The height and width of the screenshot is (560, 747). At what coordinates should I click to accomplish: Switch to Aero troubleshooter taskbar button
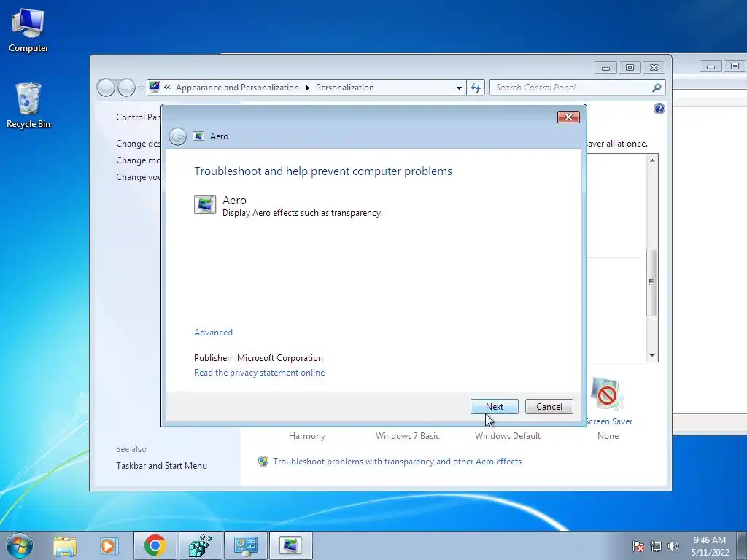290,545
